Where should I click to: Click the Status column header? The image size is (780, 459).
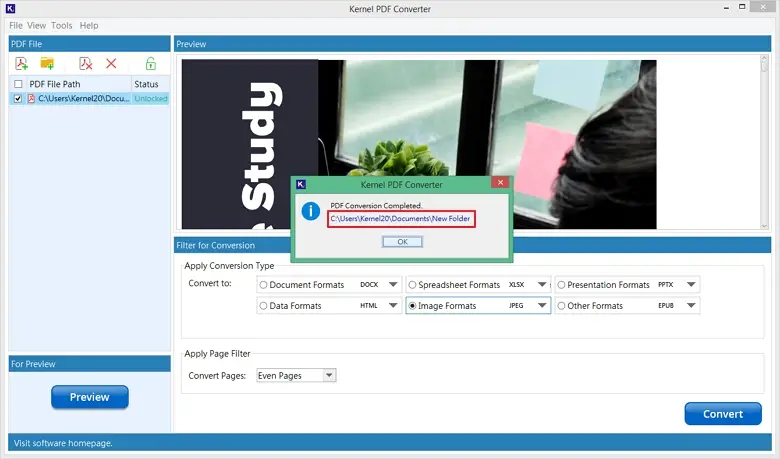click(150, 84)
